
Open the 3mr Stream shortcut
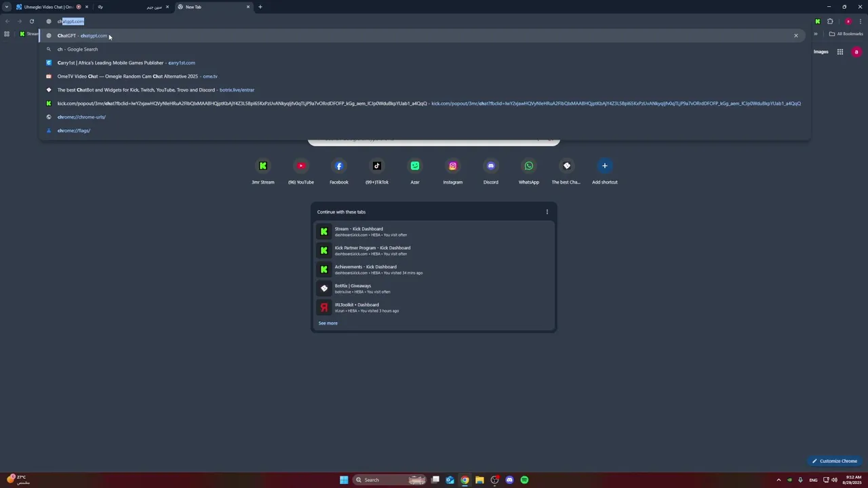click(263, 171)
